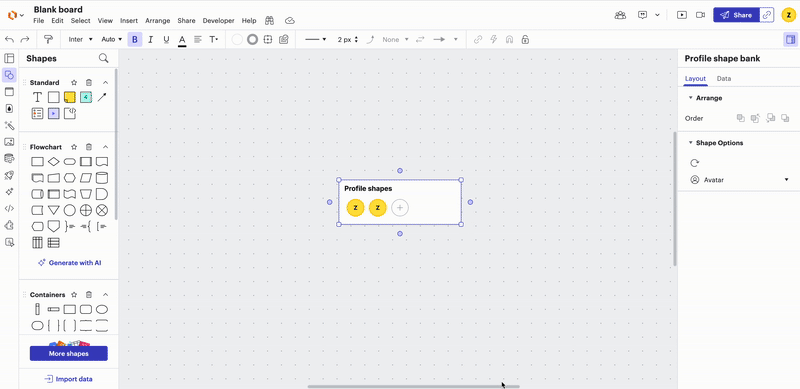Collapse the Arrange section
The height and width of the screenshot is (389, 800).
click(x=690, y=98)
